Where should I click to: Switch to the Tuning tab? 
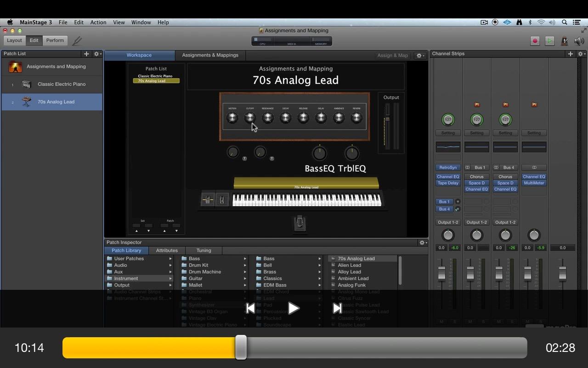[204, 251]
